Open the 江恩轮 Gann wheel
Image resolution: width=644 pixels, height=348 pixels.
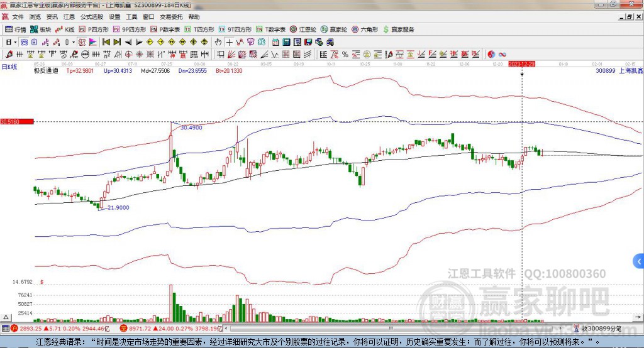tap(303, 30)
